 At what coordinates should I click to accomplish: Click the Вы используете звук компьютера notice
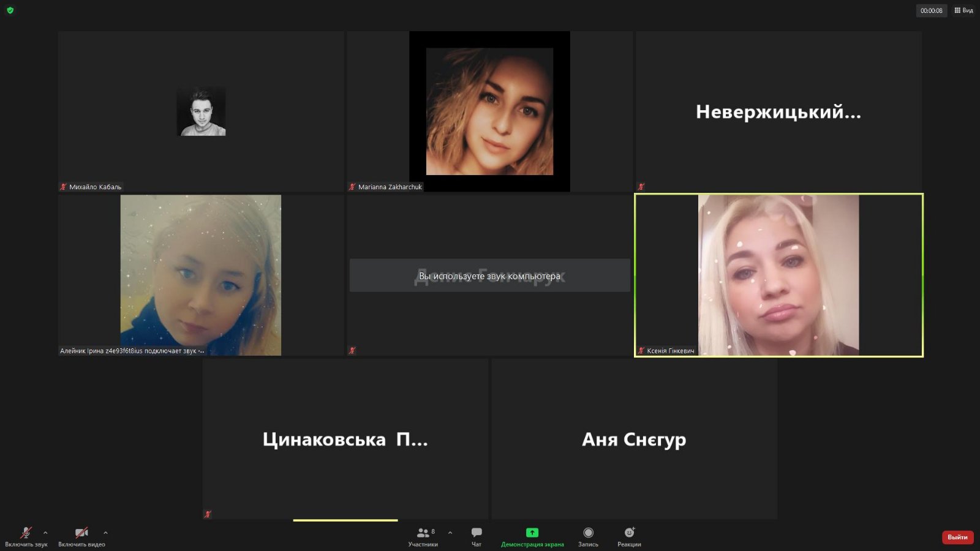pos(489,275)
